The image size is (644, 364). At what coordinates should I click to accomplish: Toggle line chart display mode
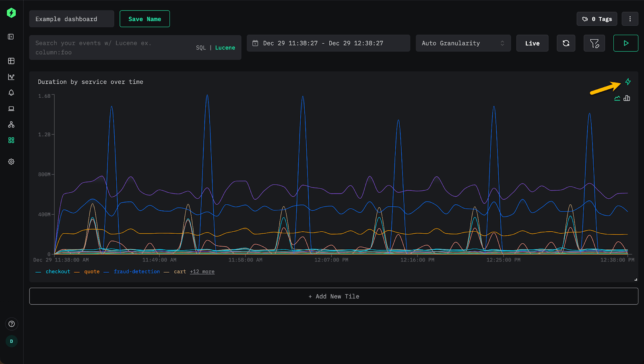pos(617,98)
